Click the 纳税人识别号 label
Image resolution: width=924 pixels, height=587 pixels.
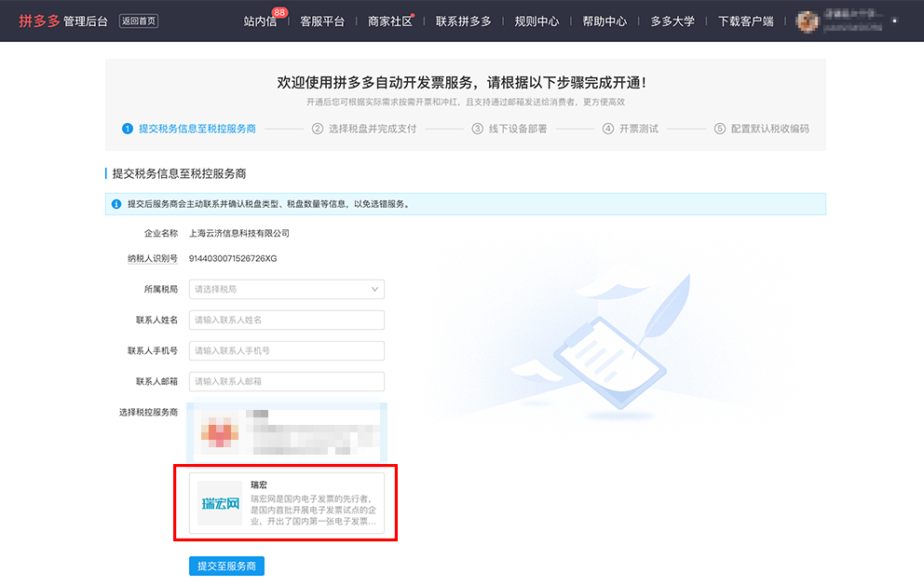[153, 258]
